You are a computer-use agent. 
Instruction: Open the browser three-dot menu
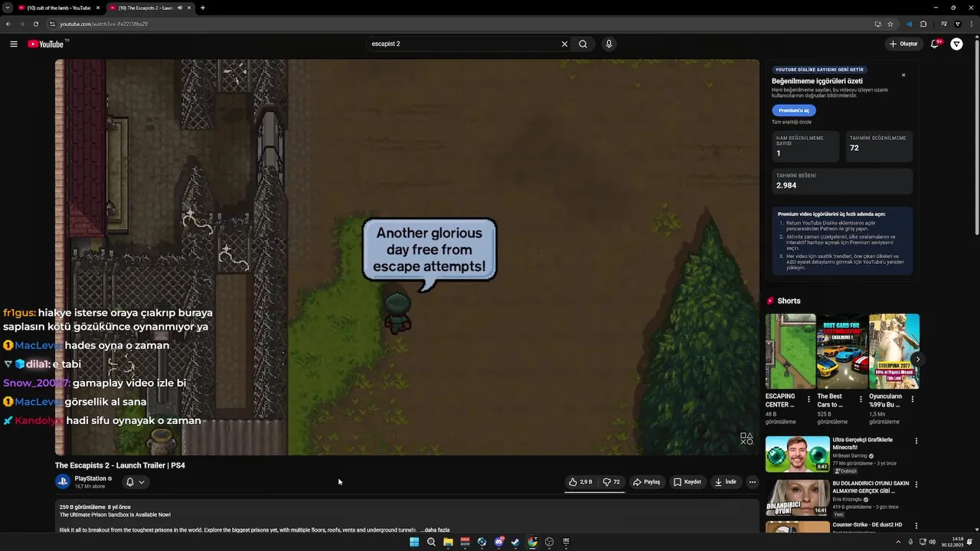tap(971, 24)
